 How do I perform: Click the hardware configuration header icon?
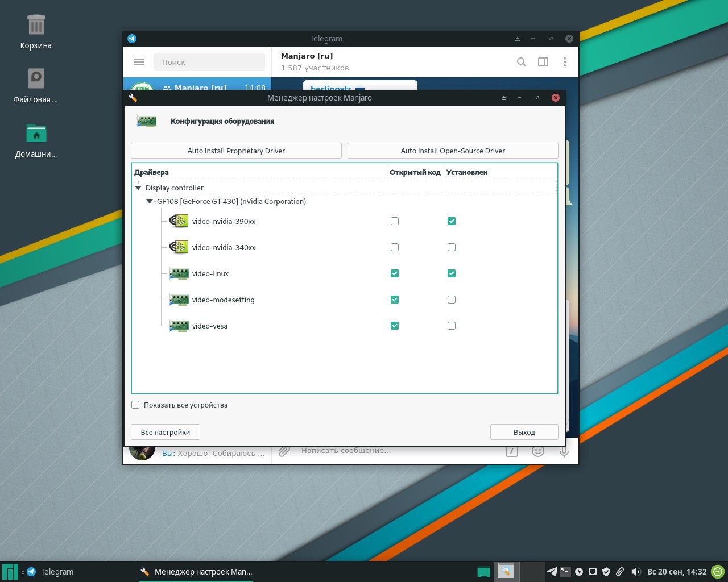coord(147,121)
